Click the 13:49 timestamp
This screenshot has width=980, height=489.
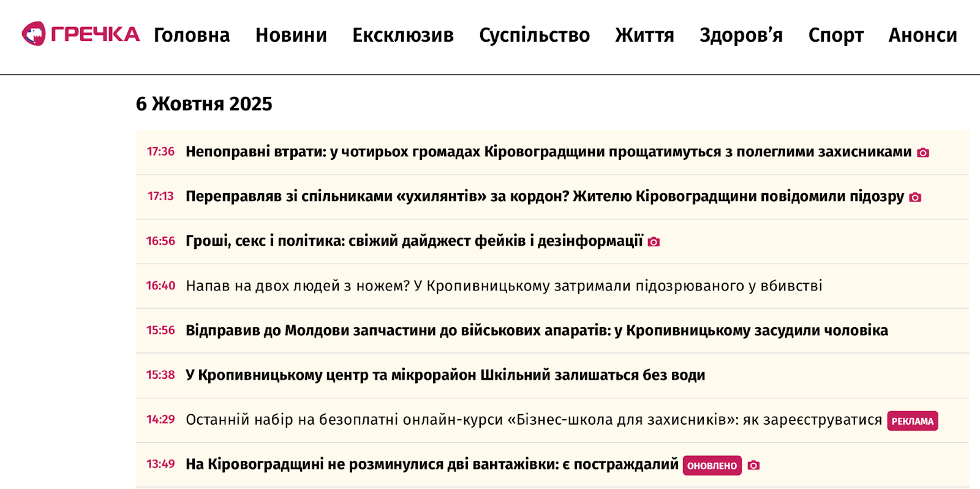click(x=160, y=464)
